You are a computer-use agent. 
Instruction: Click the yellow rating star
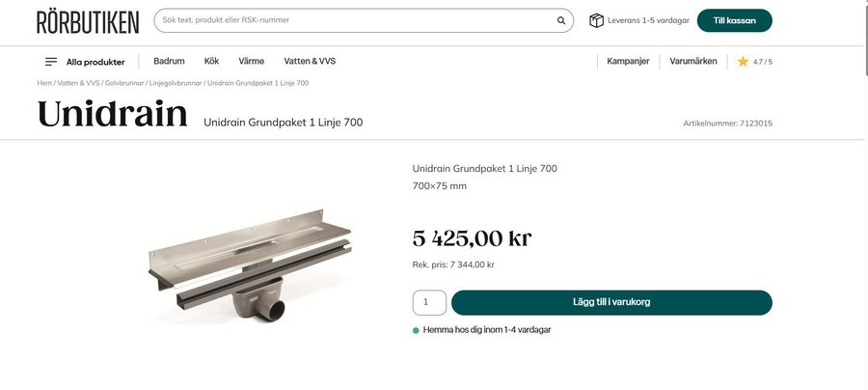click(x=743, y=62)
